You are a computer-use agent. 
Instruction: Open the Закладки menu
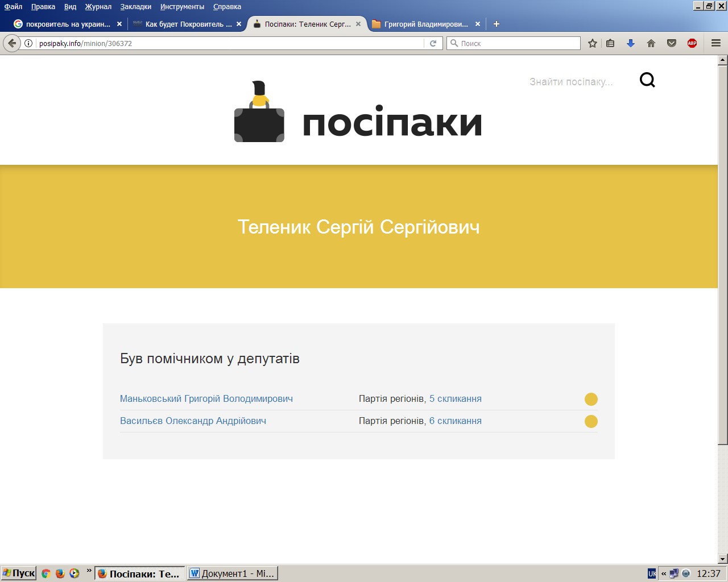[135, 7]
